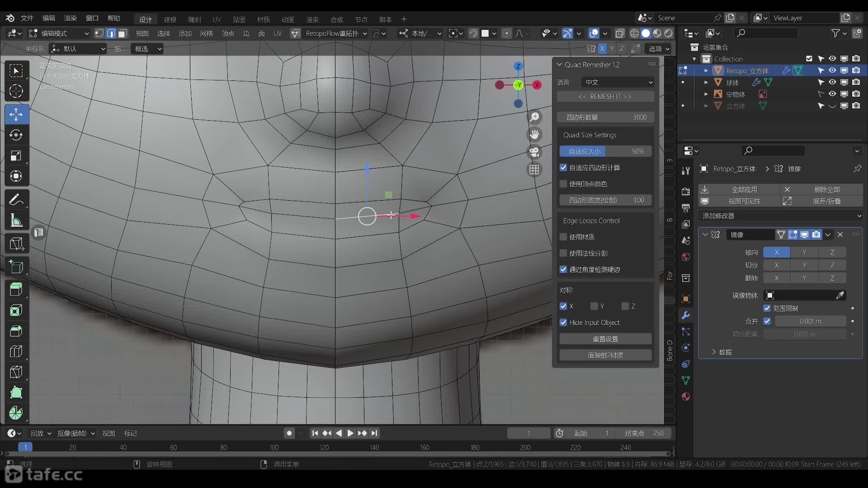
Task: Select the Loop Cut tool
Action: [16, 352]
